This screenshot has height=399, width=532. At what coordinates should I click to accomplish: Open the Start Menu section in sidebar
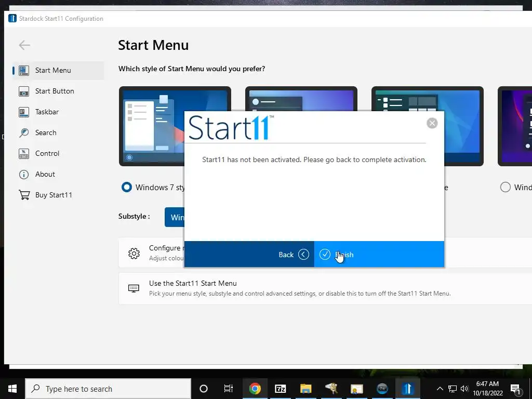coord(58,71)
